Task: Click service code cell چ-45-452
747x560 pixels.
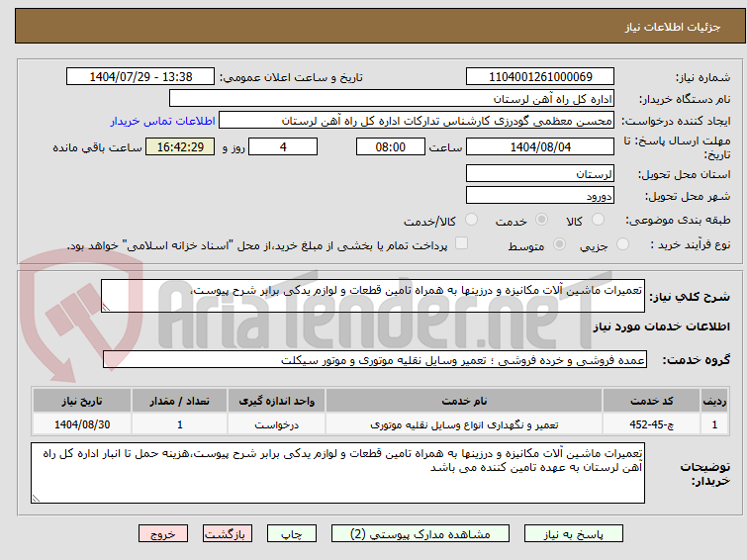Action: coord(651,424)
